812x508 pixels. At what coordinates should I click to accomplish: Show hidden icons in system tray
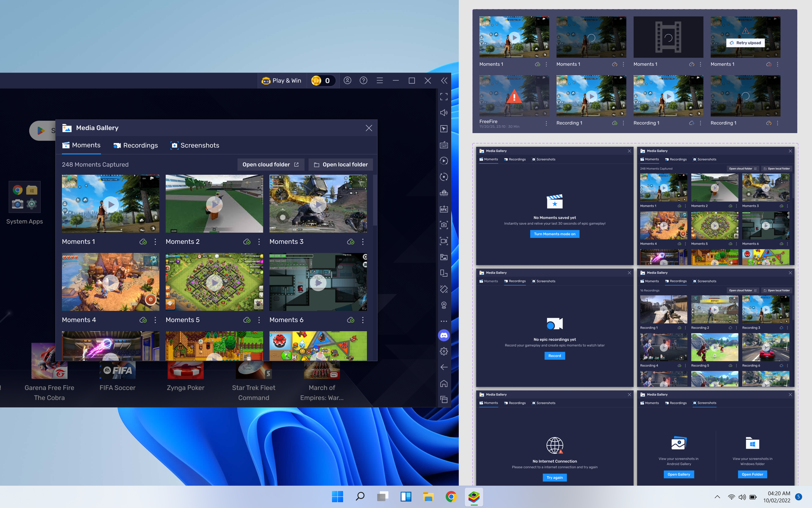[x=717, y=497]
